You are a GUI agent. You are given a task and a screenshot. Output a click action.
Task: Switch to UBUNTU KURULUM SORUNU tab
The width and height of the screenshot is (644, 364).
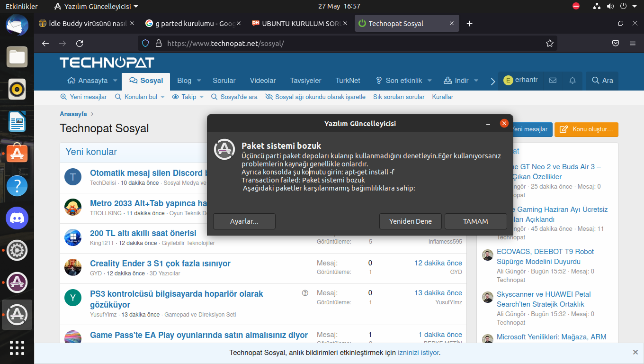coord(300,23)
